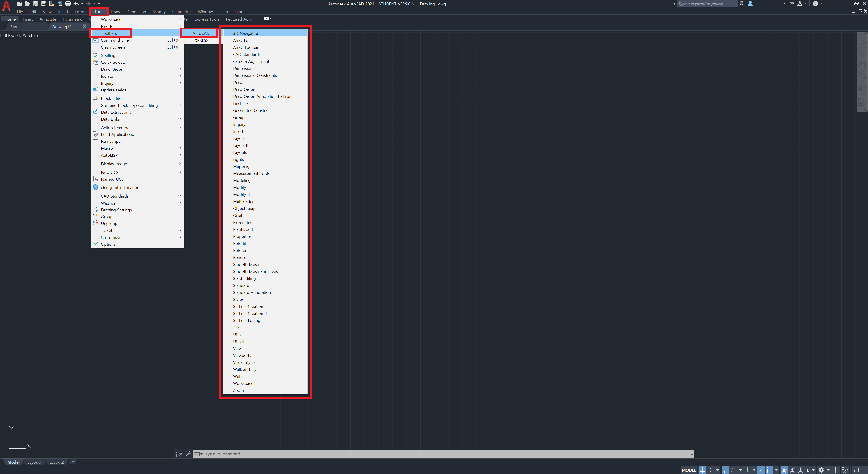Click customize command line wrench icon

point(188,454)
